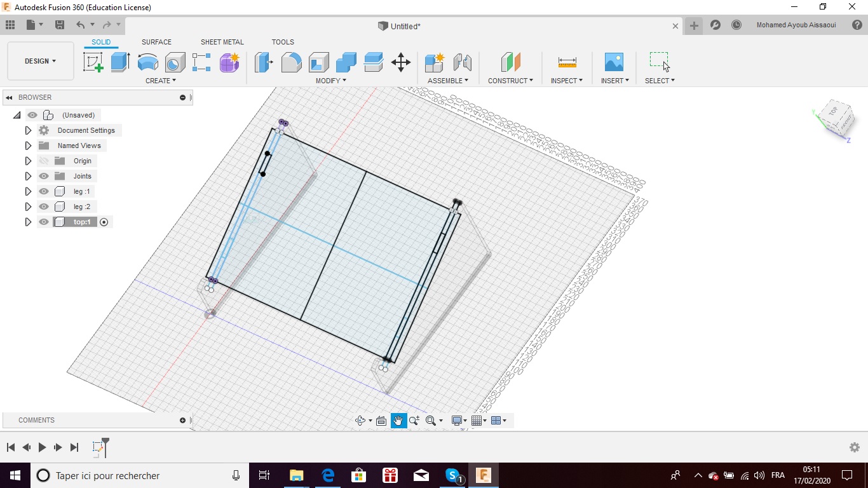Toggle visibility of top:1 component

point(44,222)
